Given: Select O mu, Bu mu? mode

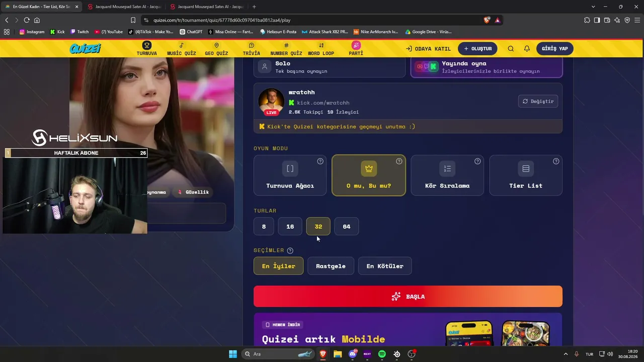Looking at the screenshot, I should (369, 175).
